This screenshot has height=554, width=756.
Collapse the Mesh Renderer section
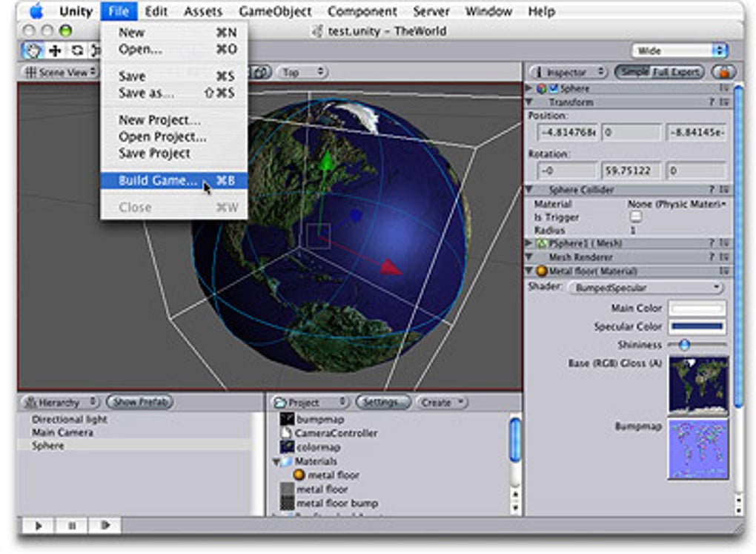pos(529,257)
